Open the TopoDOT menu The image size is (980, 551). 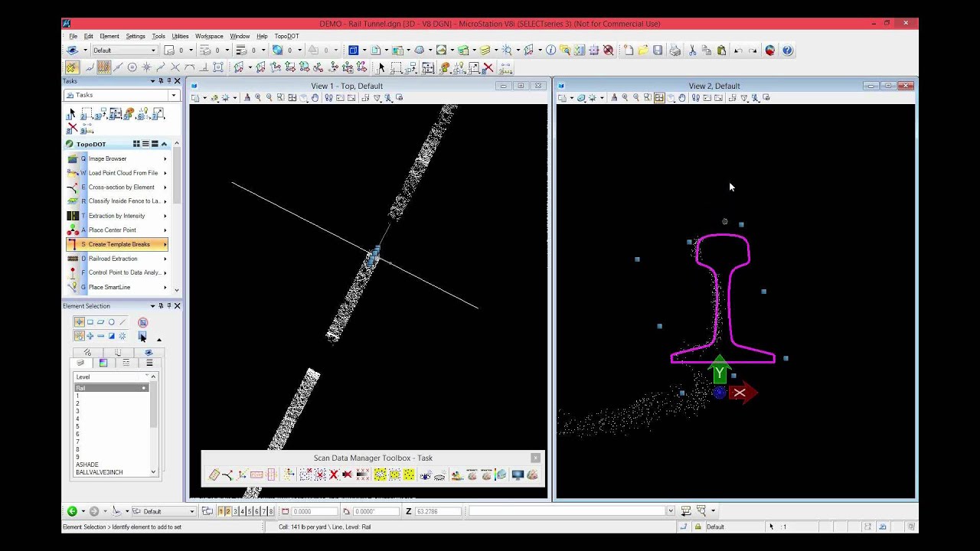point(286,36)
